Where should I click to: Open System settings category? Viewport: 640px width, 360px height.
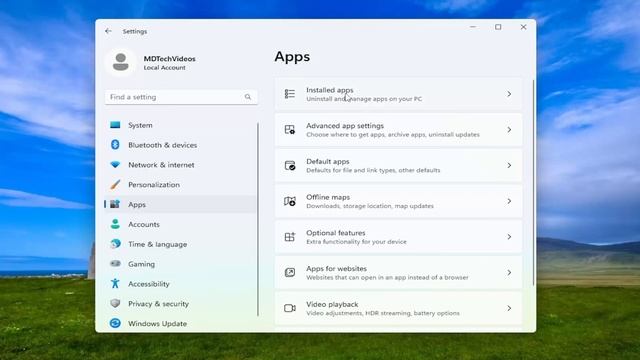[x=181, y=125]
